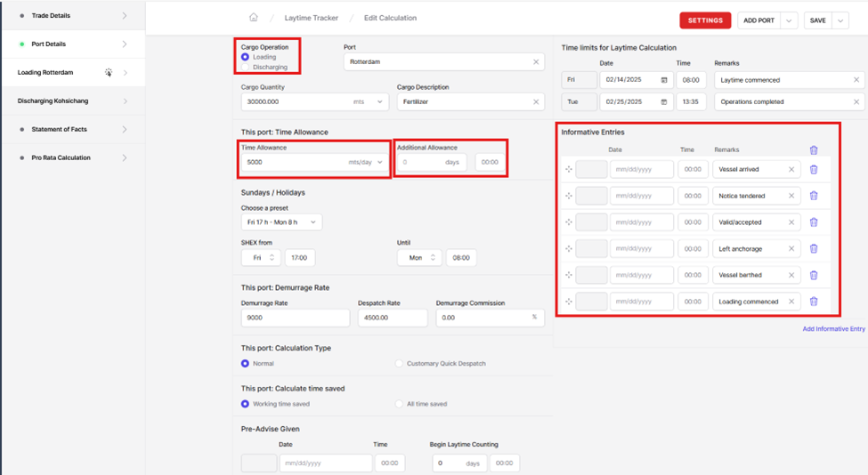Select Working time saved option
868x475 pixels.
coord(245,404)
